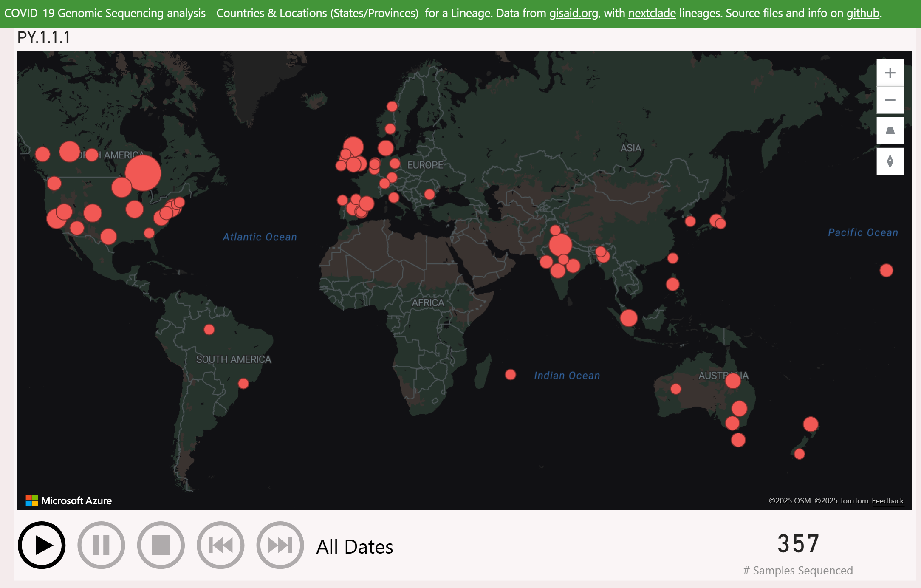Open the gisaid.org link
This screenshot has width=921, height=588.
click(574, 13)
